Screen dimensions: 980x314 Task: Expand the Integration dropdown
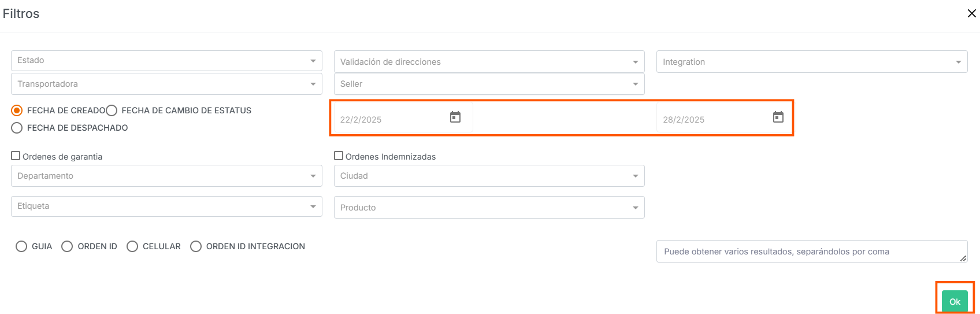click(x=812, y=62)
